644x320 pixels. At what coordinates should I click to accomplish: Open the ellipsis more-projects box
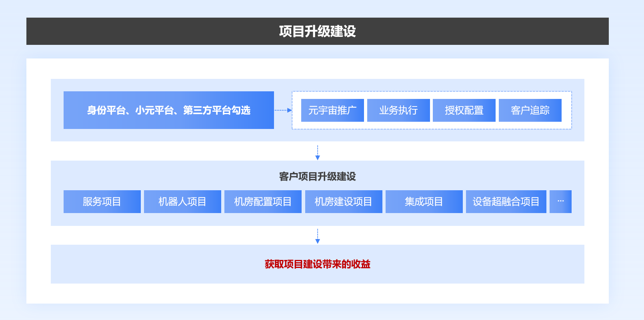tap(560, 201)
